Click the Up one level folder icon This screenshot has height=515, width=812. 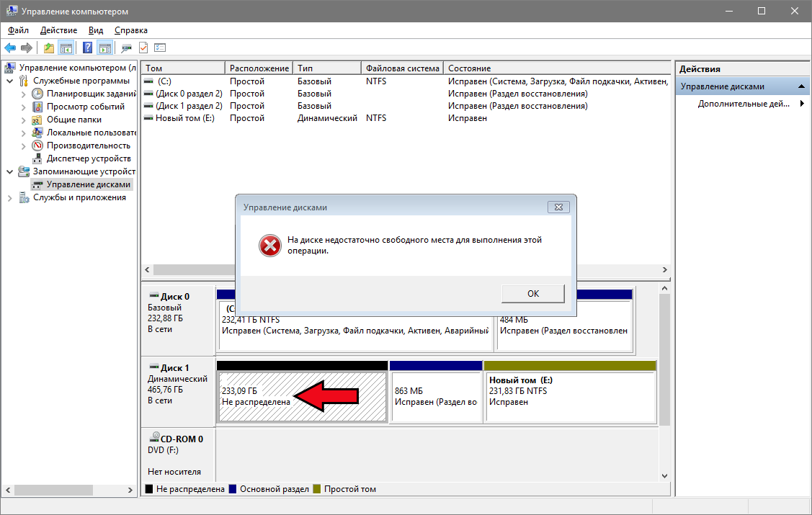coord(48,48)
